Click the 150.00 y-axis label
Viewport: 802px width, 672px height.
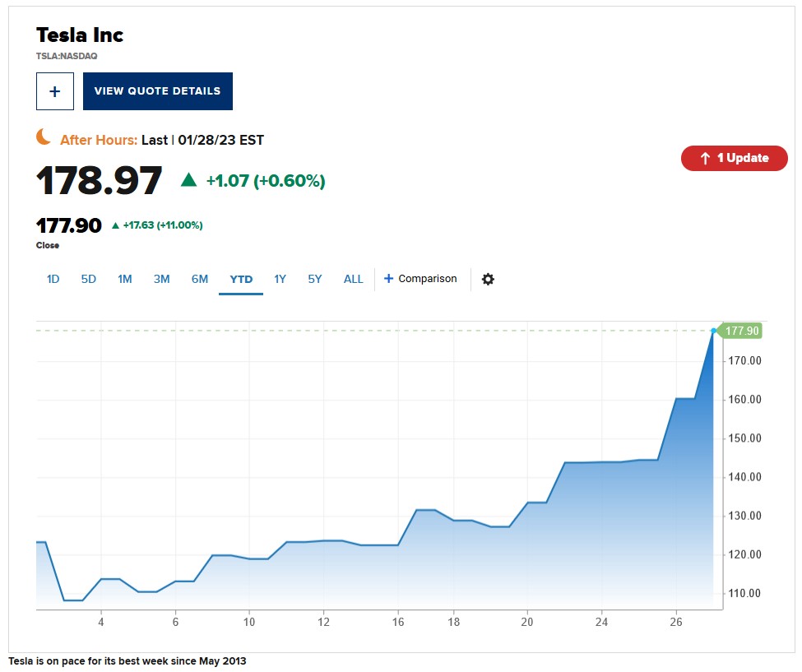click(x=744, y=438)
